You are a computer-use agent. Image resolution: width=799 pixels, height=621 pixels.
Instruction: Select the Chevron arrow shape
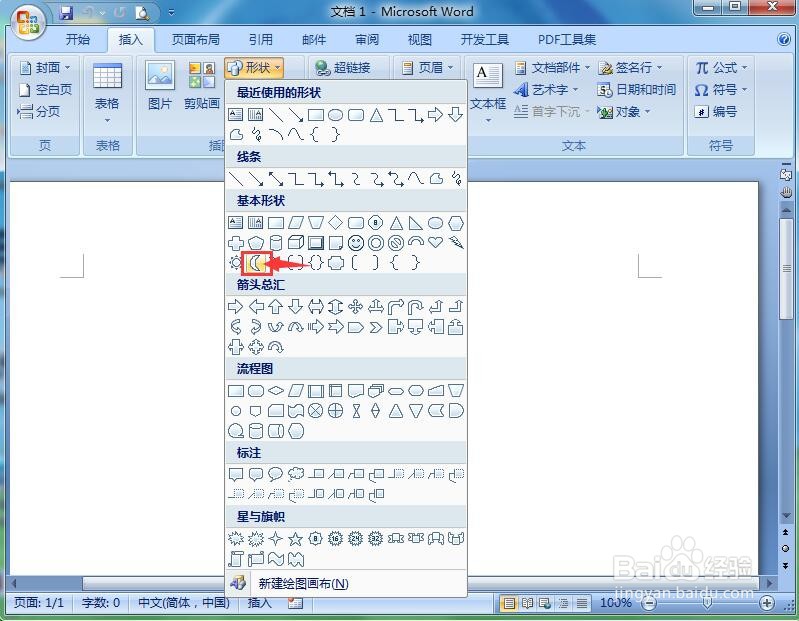point(376,327)
